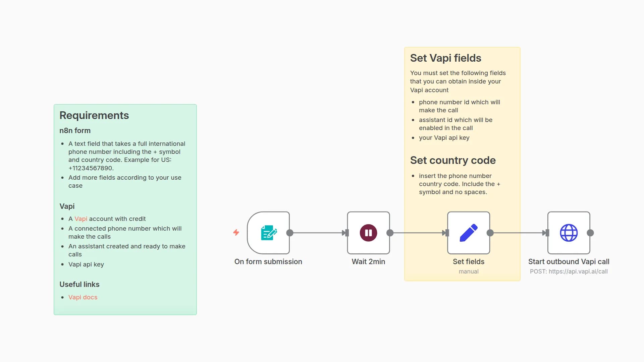Click output dot of Start outbound Vapi call node
644x362 pixels.
[x=590, y=233]
